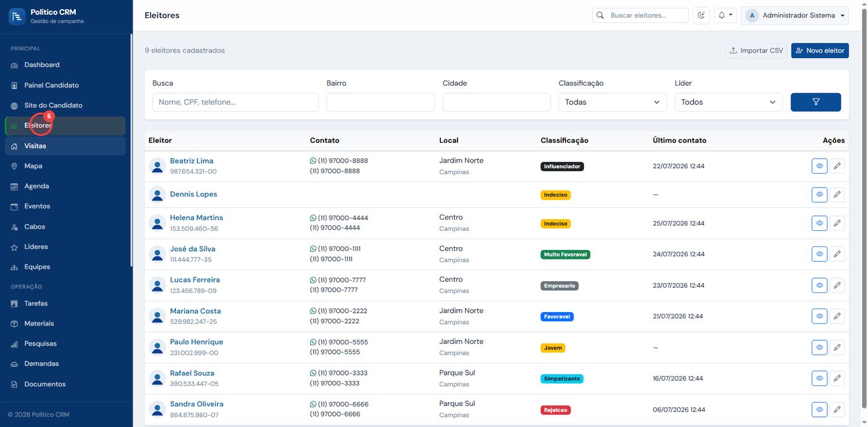Edit Sandra Oliveira pencil icon

[x=837, y=410]
